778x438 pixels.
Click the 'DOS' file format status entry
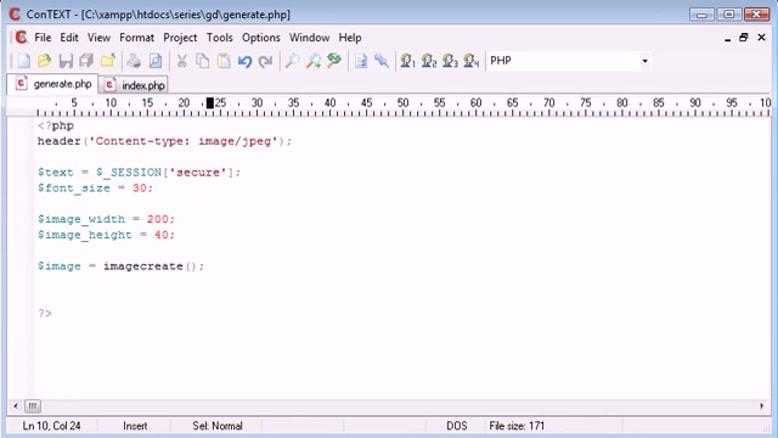(456, 426)
